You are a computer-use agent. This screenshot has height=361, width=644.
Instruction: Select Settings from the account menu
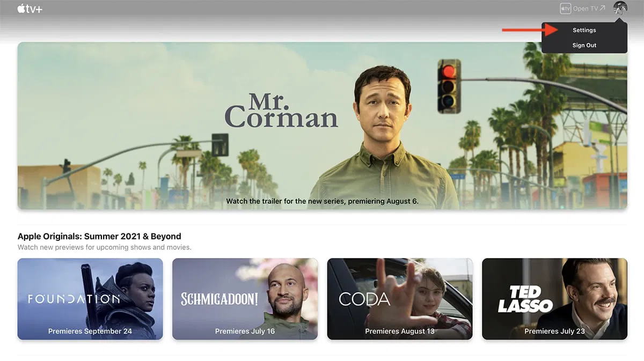[x=584, y=30]
